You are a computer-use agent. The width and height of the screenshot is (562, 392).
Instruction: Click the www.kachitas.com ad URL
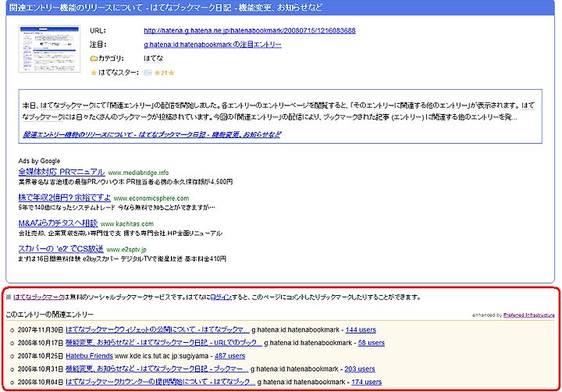click(x=127, y=224)
